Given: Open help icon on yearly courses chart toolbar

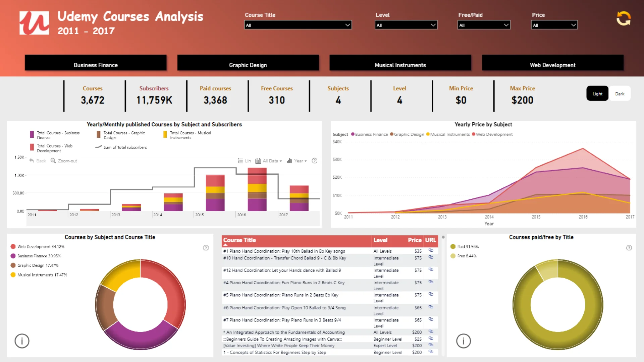Looking at the screenshot, I should coord(314,161).
